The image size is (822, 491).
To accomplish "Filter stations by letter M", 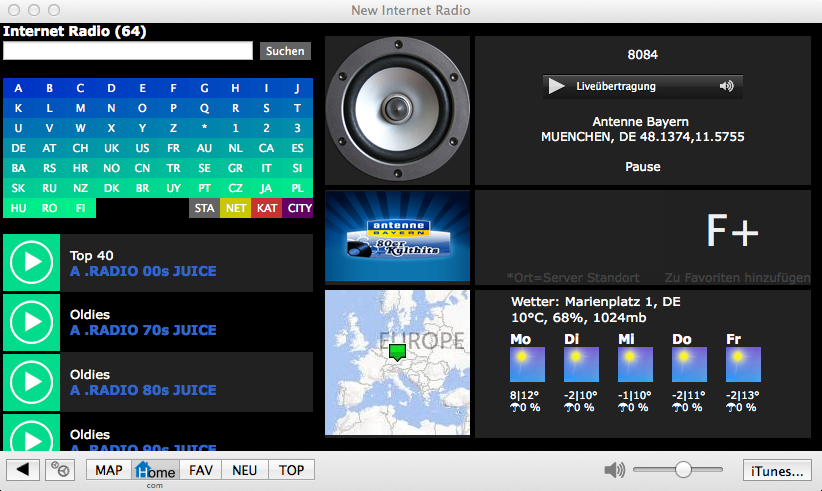I will [80, 108].
